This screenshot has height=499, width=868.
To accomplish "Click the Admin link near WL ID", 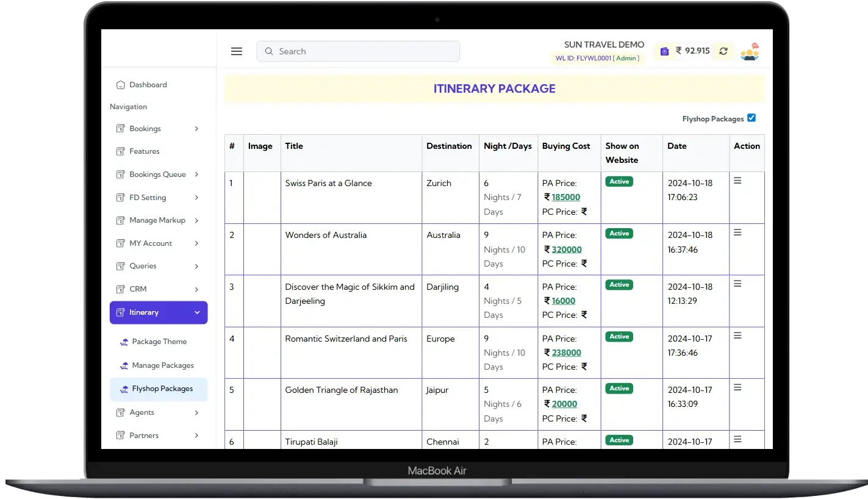I will tap(626, 59).
